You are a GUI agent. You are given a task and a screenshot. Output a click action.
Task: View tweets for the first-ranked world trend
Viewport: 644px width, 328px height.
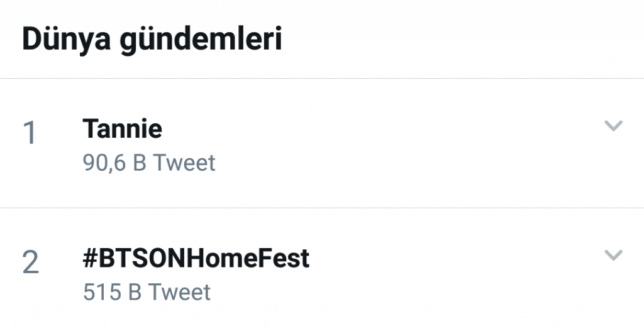pos(123,129)
